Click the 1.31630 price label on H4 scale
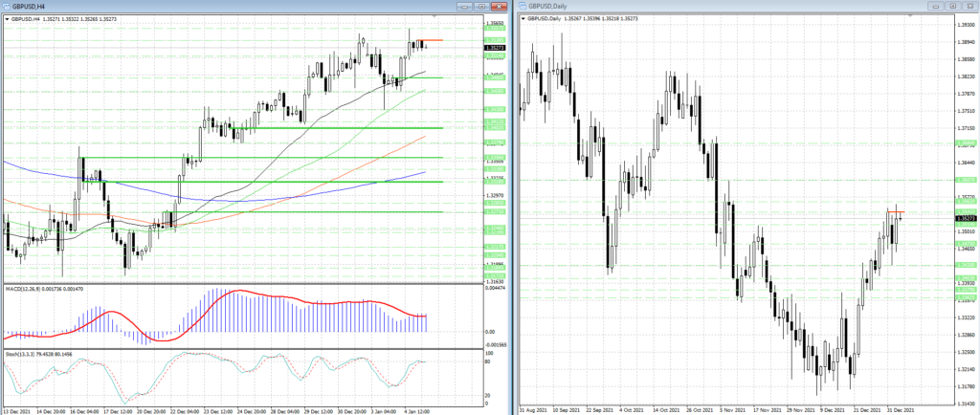Viewport: 980px width, 415px height. point(495,281)
